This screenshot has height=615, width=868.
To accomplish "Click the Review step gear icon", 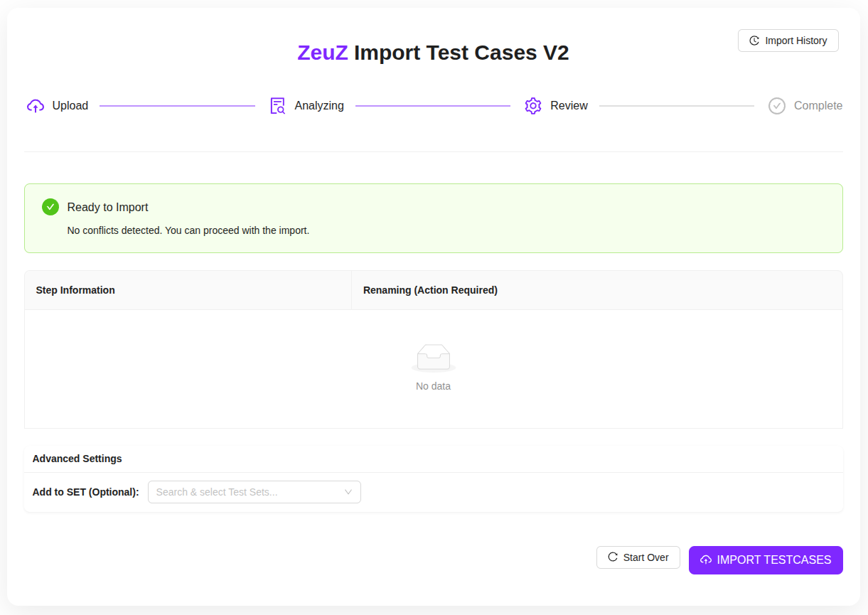I will tap(533, 106).
